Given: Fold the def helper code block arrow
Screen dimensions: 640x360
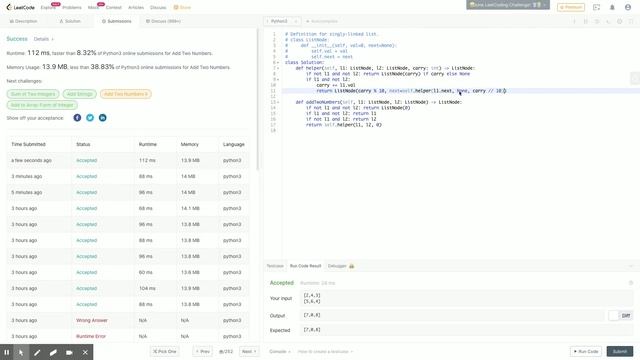Looking at the screenshot, I should coord(279,68).
